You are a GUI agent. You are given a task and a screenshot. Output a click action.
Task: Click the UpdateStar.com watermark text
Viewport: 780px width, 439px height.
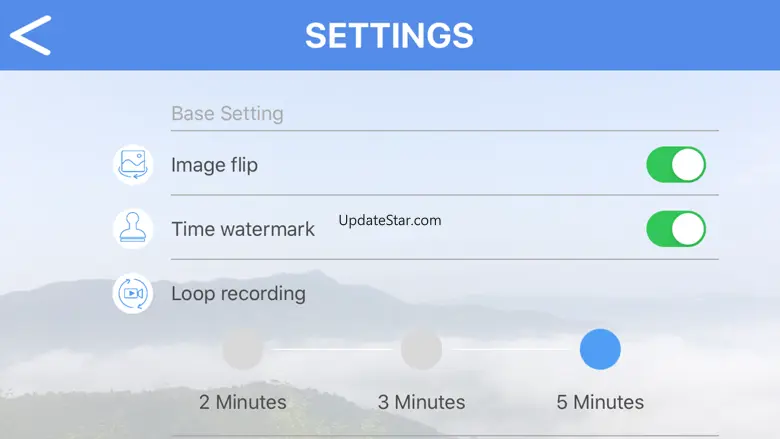coord(390,221)
